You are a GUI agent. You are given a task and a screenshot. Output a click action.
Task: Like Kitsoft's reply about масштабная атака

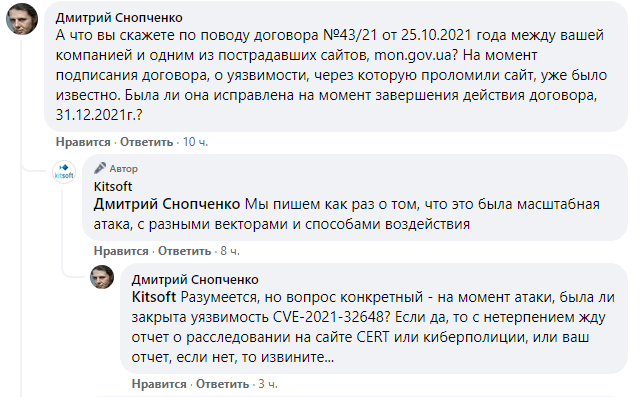click(121, 251)
